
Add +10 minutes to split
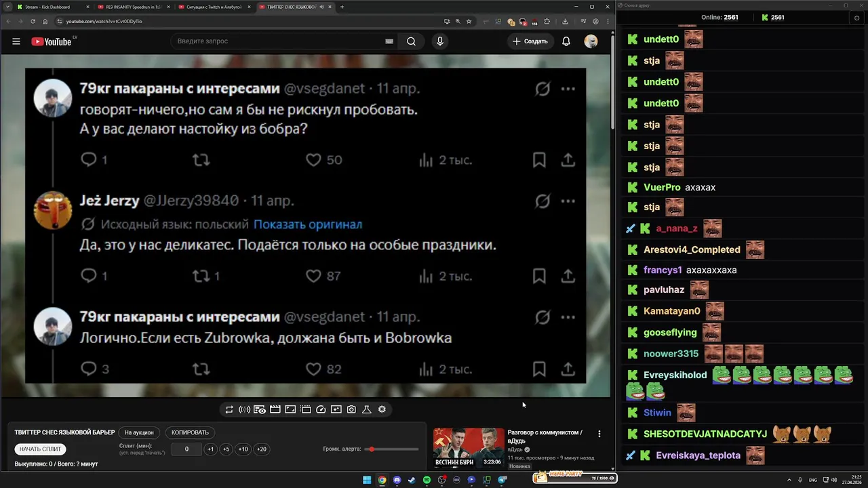click(243, 449)
